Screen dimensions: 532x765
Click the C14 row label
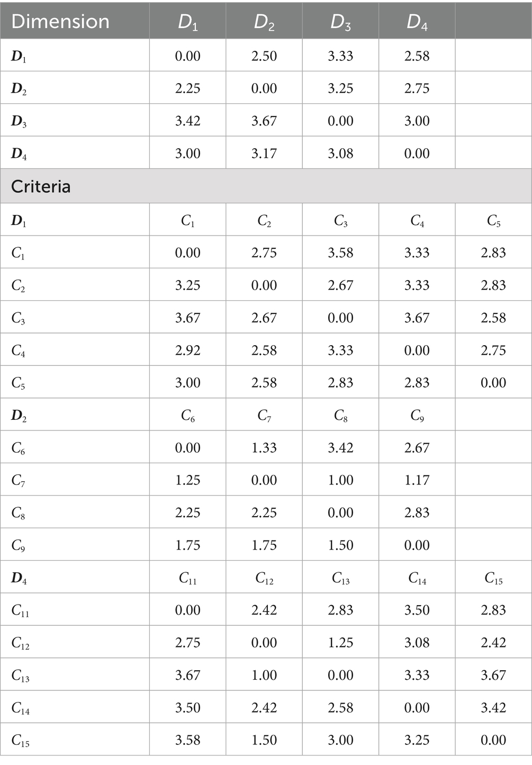tap(21, 708)
